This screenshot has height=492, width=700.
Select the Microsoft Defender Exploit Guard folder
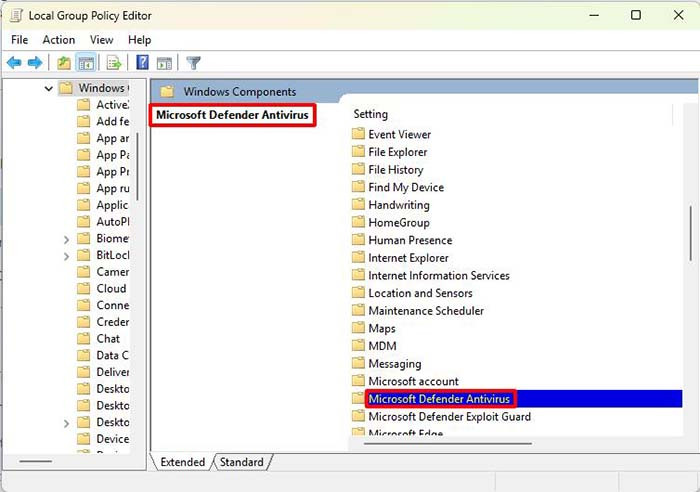[450, 417]
